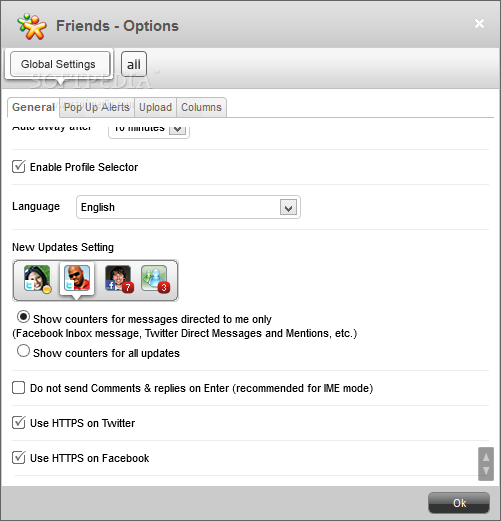501x521 pixels.
Task: Uncheck Use HTTPS on Facebook
Action: (19, 458)
